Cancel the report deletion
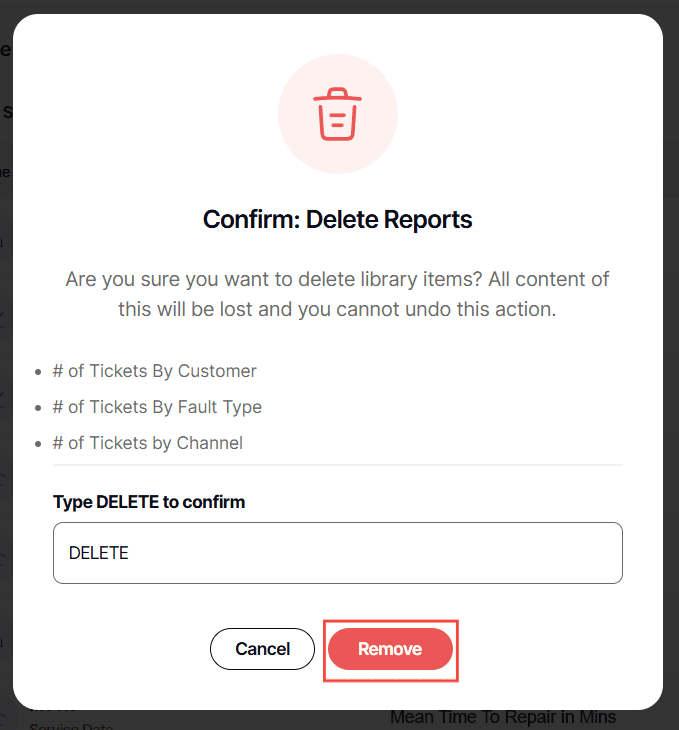Screen dimensions: 679x730 pos(263,649)
